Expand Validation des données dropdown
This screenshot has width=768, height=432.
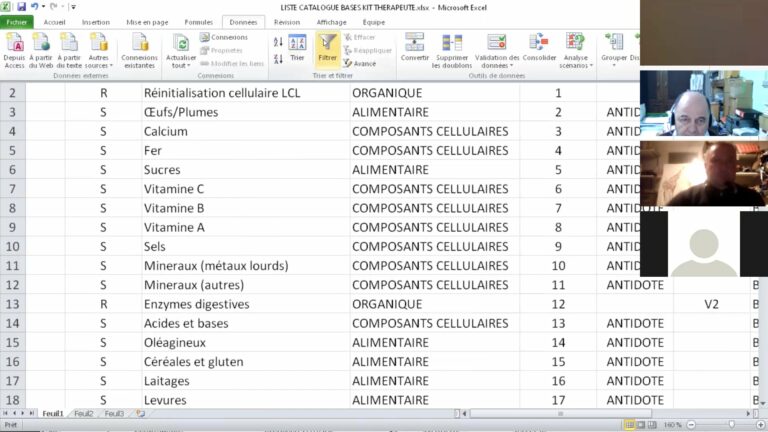point(496,66)
